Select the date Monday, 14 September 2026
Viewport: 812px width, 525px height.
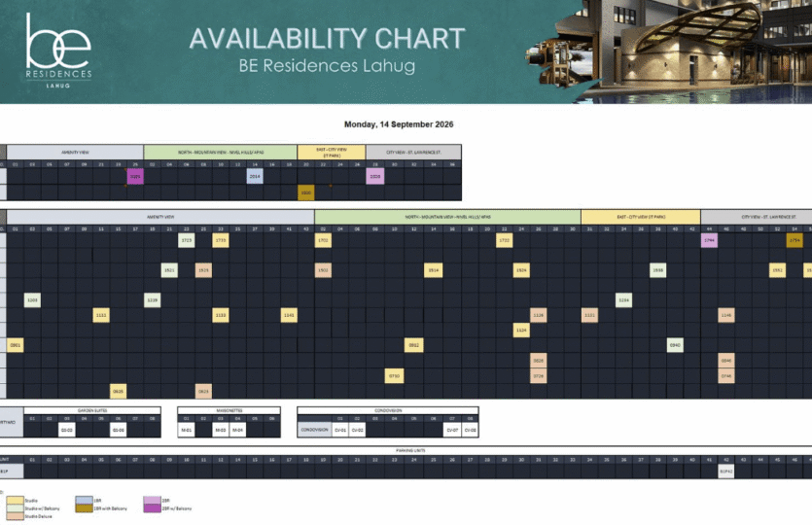point(399,124)
